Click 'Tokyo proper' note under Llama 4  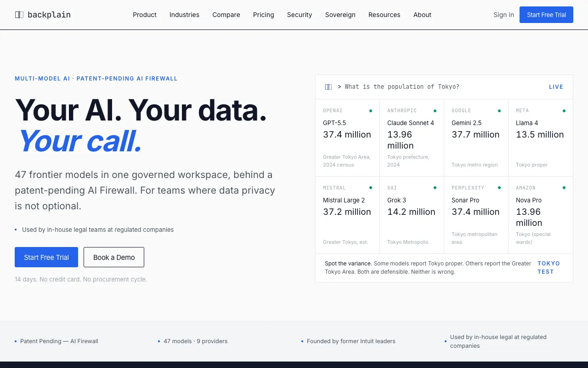(532, 165)
